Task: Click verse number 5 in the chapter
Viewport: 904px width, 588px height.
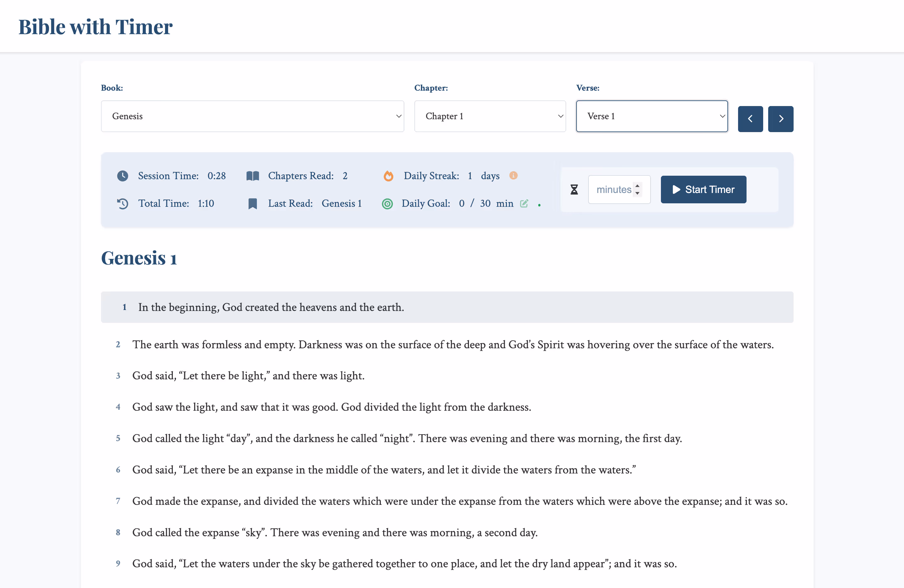Action: (x=118, y=438)
